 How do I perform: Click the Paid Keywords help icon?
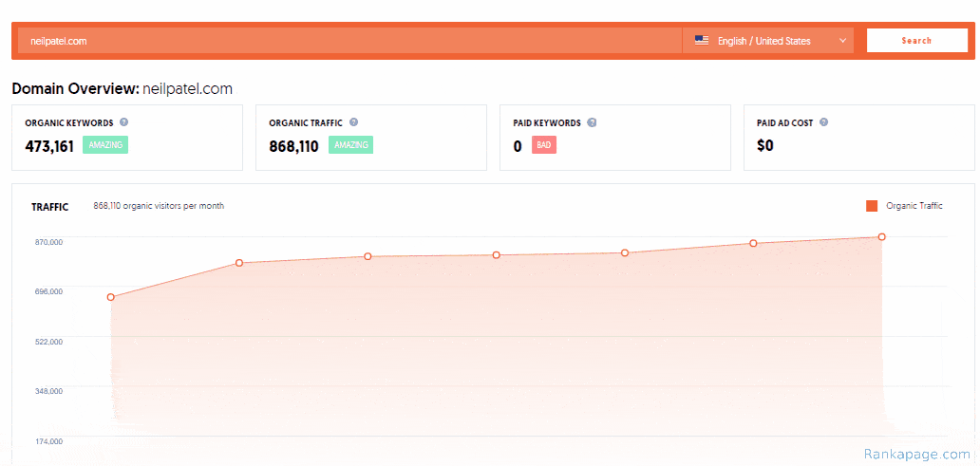[592, 122]
